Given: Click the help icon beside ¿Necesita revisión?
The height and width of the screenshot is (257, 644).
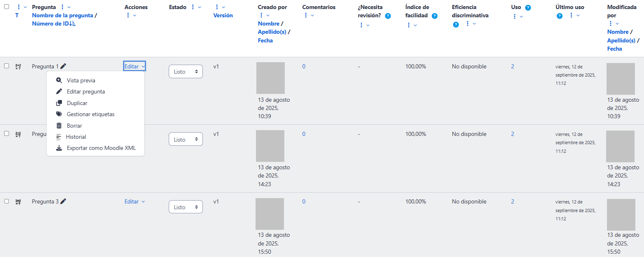Looking at the screenshot, I should tap(388, 16).
